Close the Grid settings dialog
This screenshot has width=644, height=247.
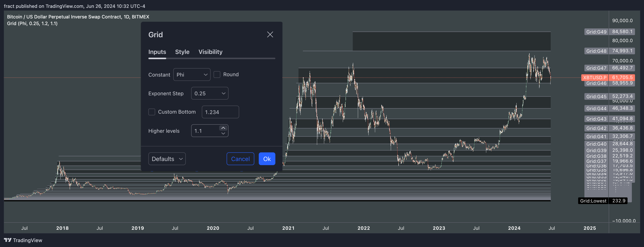coord(270,35)
